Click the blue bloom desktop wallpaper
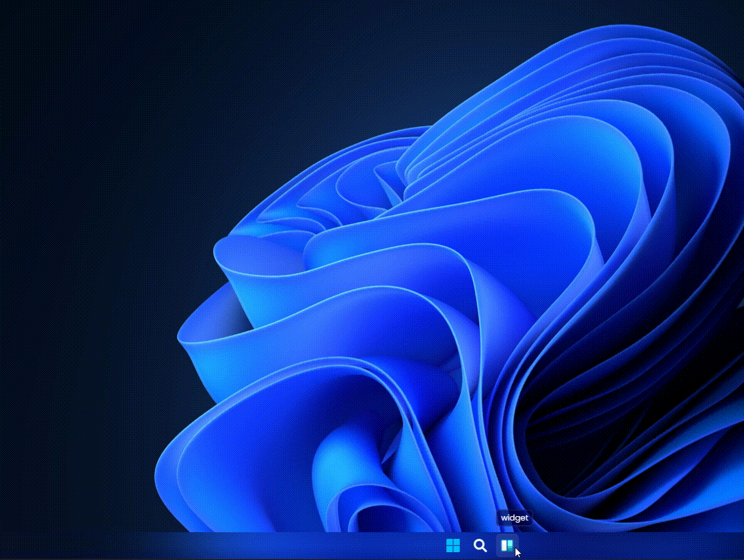744x560 pixels. point(334,278)
